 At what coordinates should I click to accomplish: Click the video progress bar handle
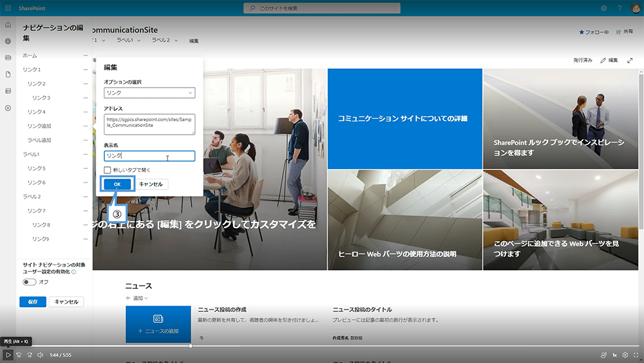(x=190, y=346)
